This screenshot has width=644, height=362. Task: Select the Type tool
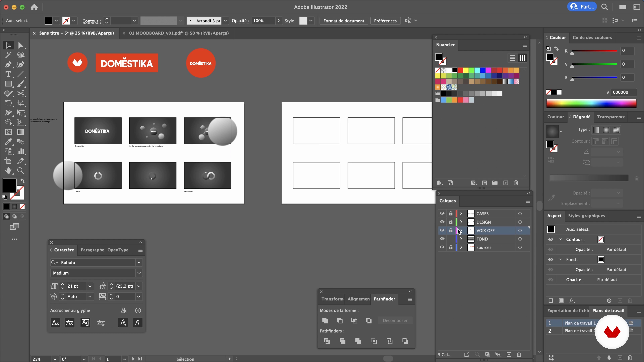(x=8, y=74)
